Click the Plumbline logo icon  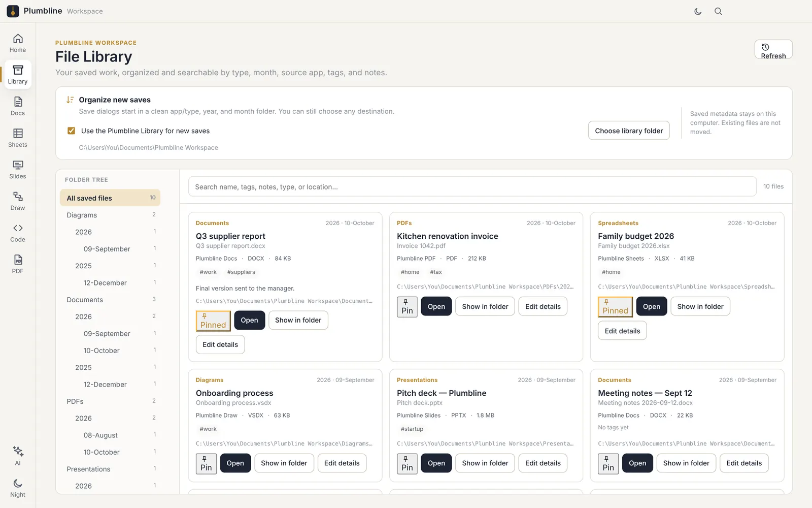tap(13, 11)
